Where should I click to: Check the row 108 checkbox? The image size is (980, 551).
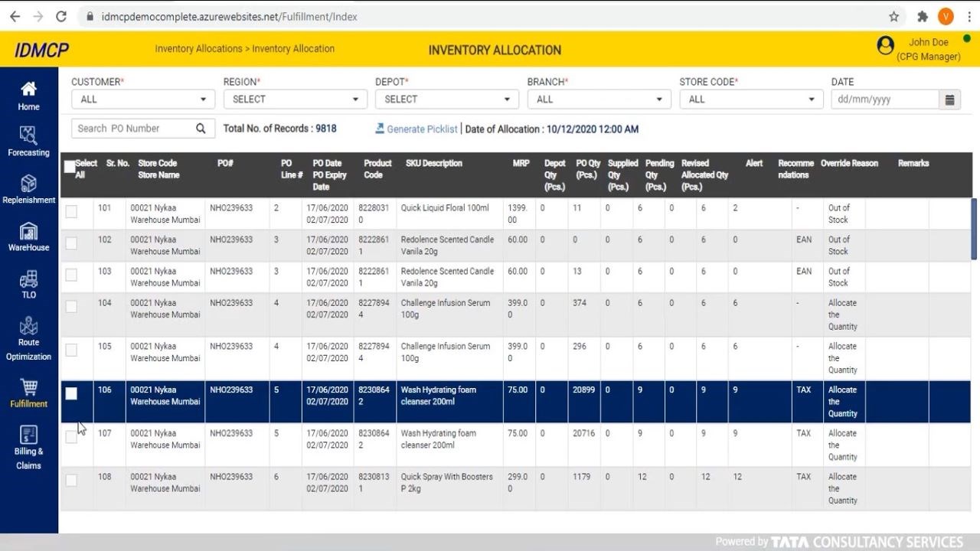[x=71, y=481]
